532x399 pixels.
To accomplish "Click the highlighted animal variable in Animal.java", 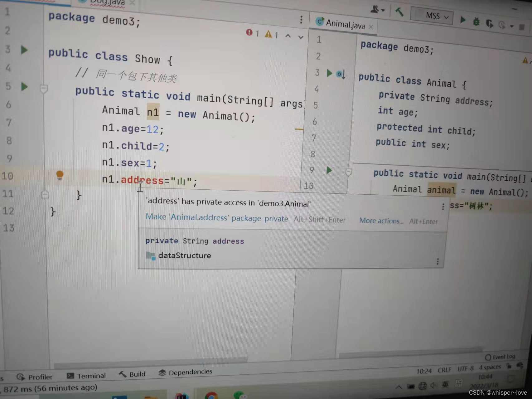I will coord(441,190).
